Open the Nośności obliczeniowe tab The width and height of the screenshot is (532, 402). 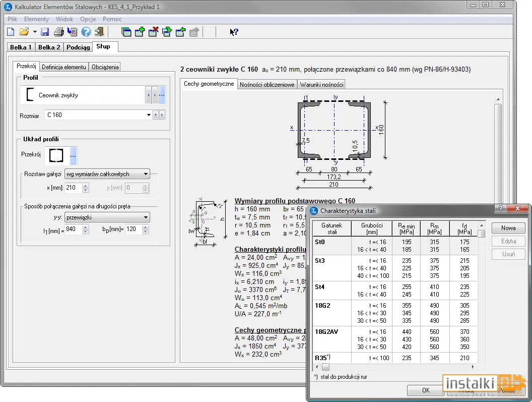coord(267,85)
